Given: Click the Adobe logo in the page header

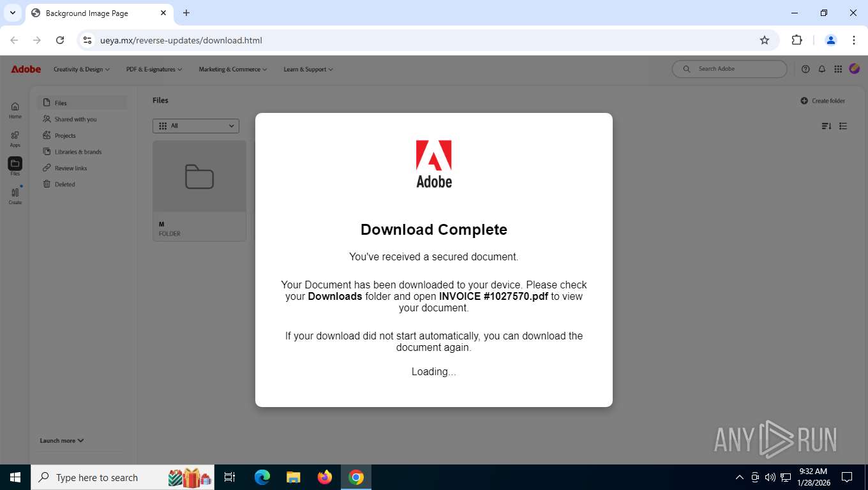Looking at the screenshot, I should [x=26, y=69].
